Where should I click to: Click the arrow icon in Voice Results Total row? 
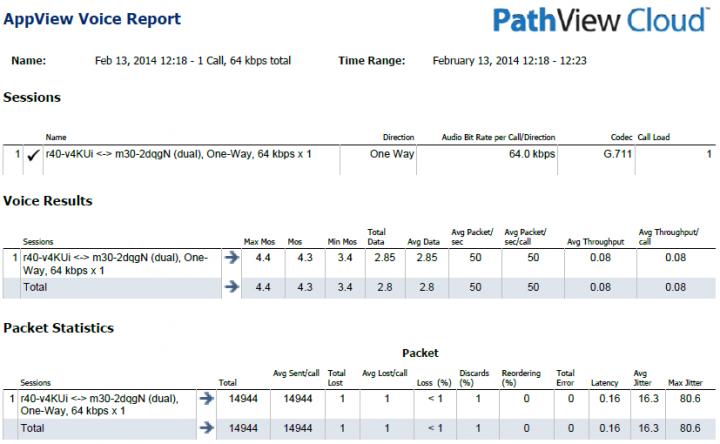[232, 286]
